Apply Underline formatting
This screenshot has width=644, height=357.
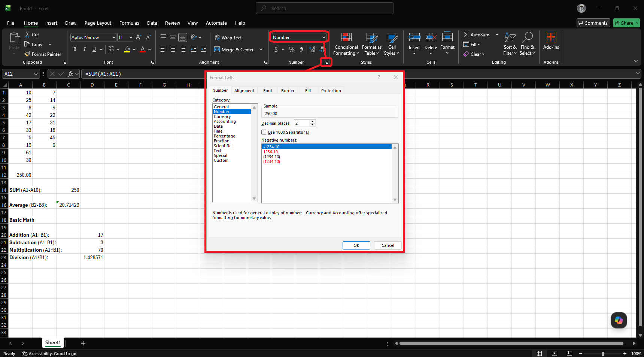pos(94,49)
